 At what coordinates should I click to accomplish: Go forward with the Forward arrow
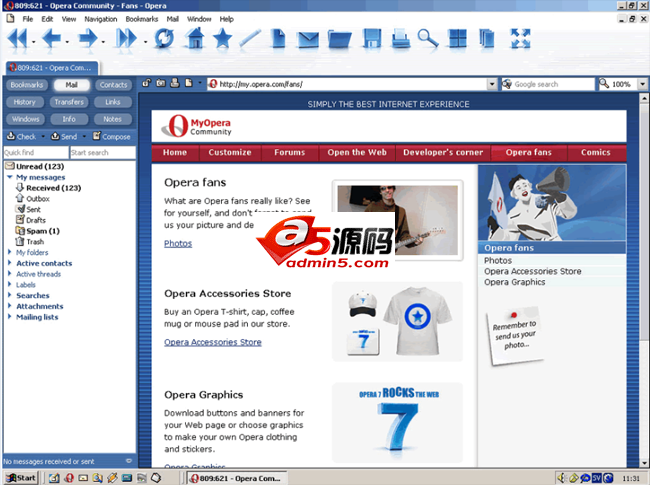click(88, 39)
